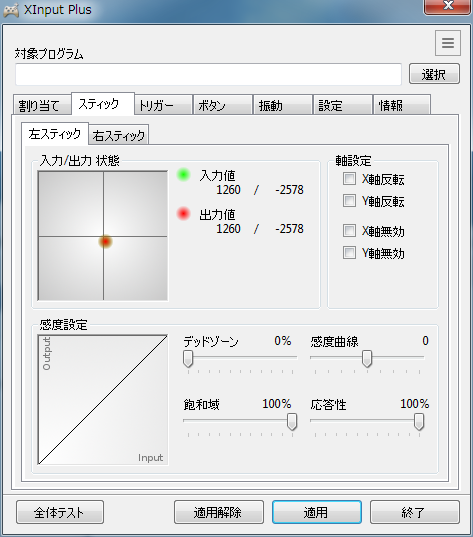Switch to the ボタン tab
Viewport: 473px width, 537px height.
click(x=223, y=105)
